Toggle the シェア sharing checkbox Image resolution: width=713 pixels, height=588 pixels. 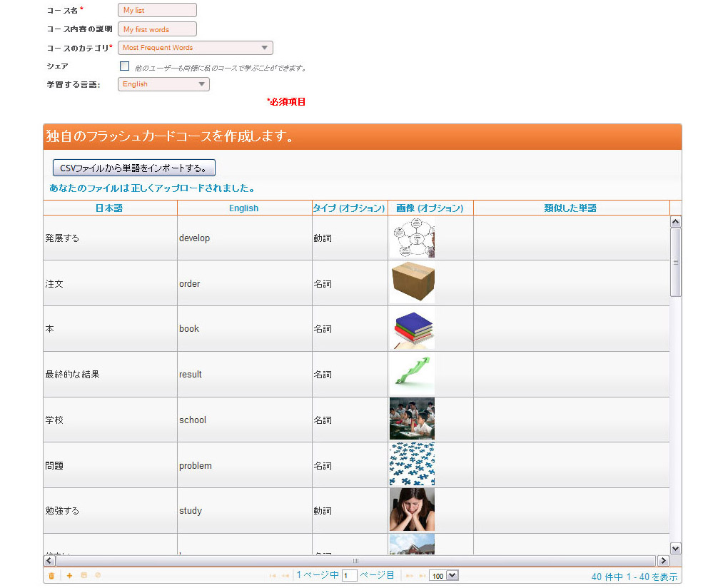pos(125,66)
